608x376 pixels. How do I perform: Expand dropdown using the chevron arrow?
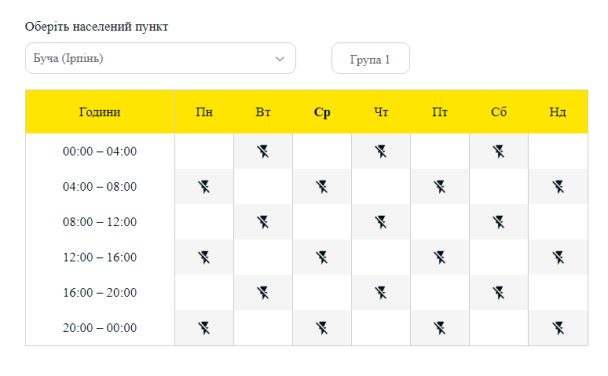[x=280, y=59]
